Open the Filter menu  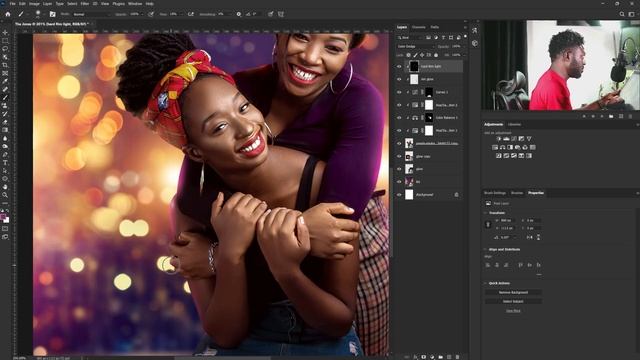pyautogui.click(x=84, y=4)
